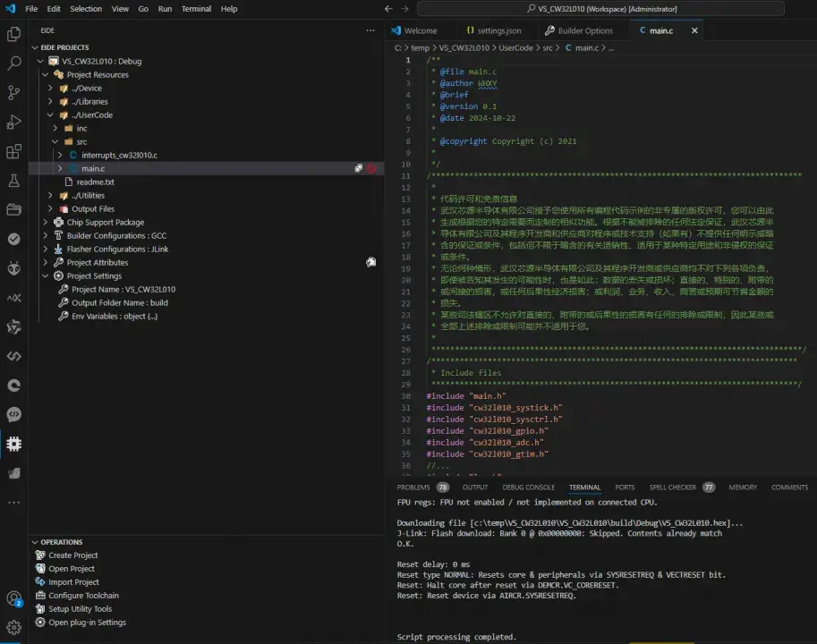Click UserCode in the breadcrumb path
The height and width of the screenshot is (644, 817).
[x=515, y=48]
